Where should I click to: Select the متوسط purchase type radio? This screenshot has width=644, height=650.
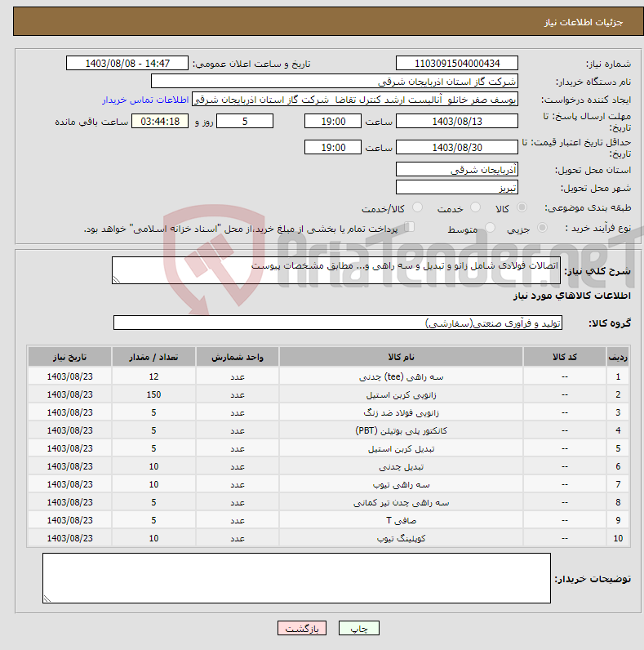click(x=490, y=228)
